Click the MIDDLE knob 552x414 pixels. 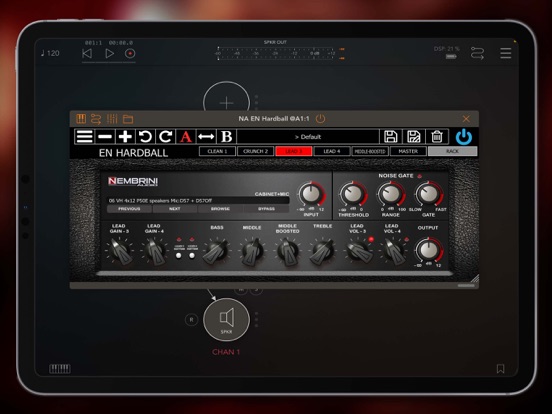[x=252, y=251]
